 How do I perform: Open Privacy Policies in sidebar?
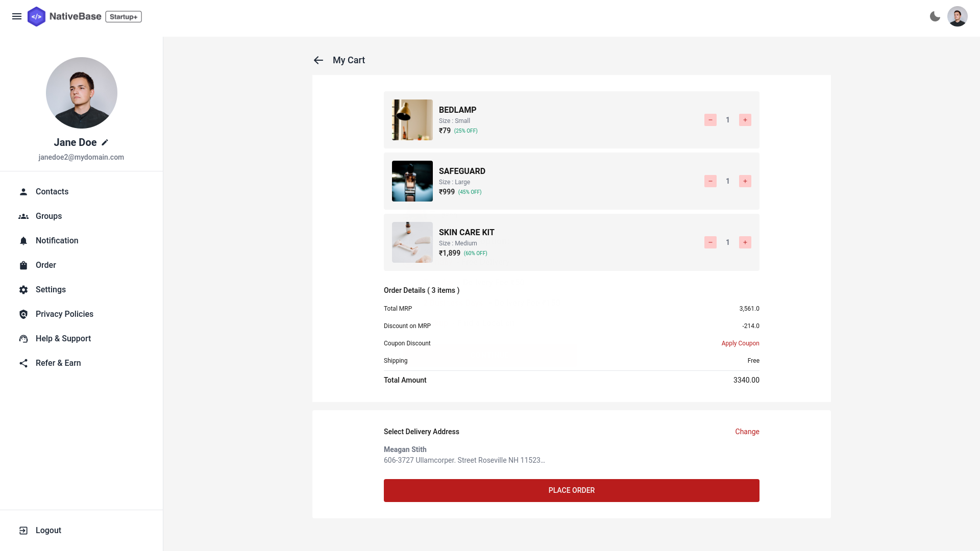point(64,314)
